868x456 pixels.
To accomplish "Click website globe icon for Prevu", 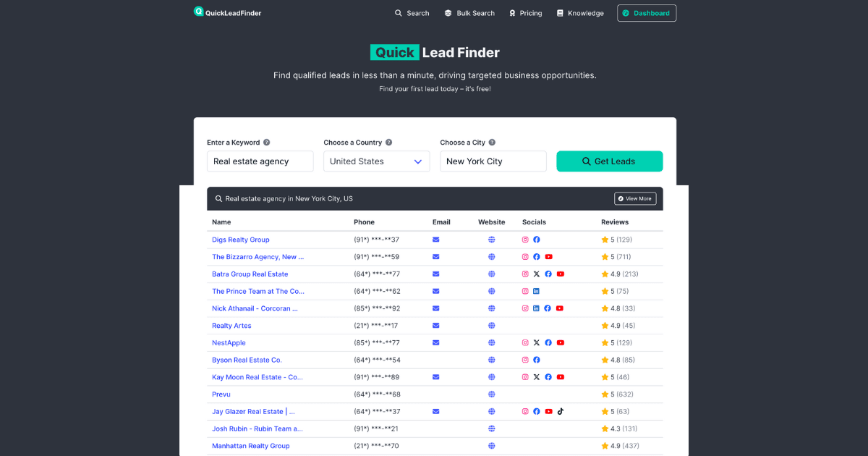I will point(492,394).
